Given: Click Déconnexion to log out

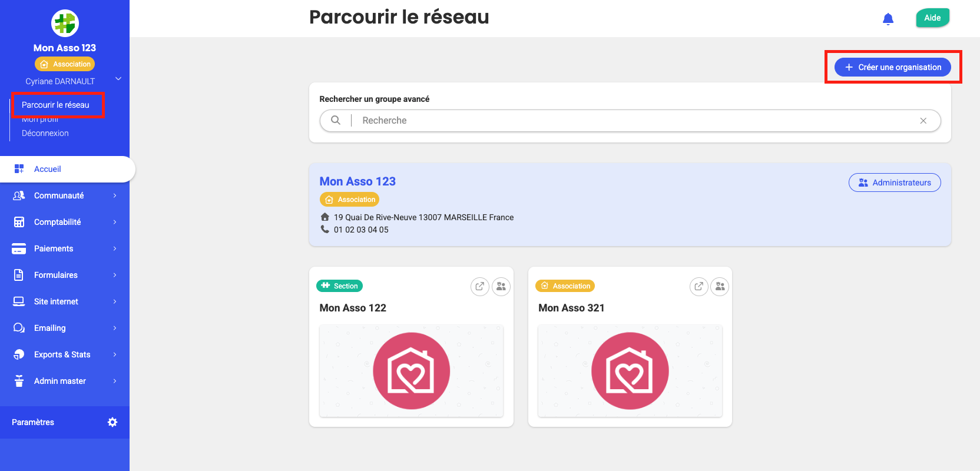Looking at the screenshot, I should (x=45, y=133).
